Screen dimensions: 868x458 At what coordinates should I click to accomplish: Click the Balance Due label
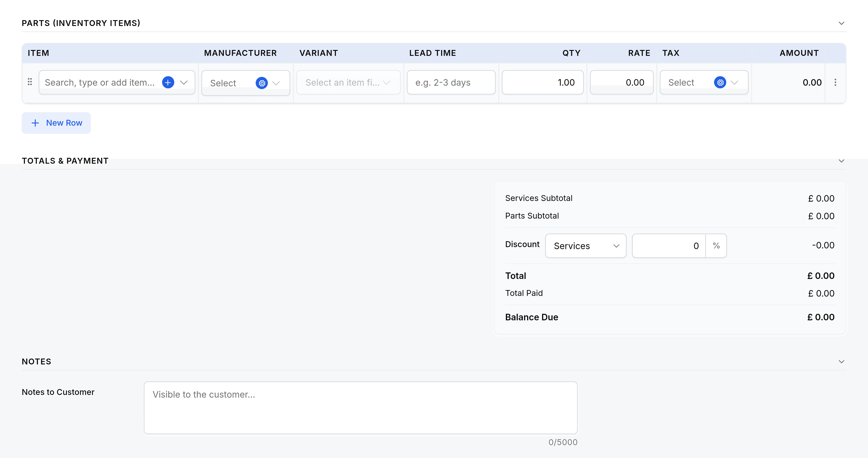click(531, 317)
